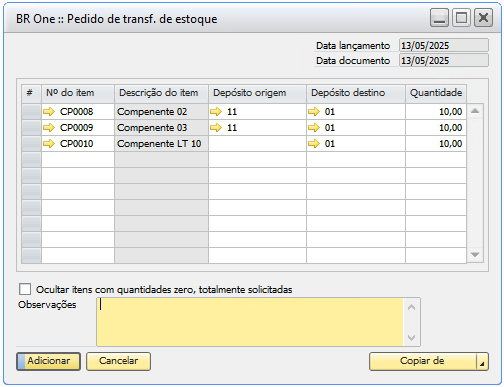
Task: Click the Data documento date field
Action: [444, 61]
